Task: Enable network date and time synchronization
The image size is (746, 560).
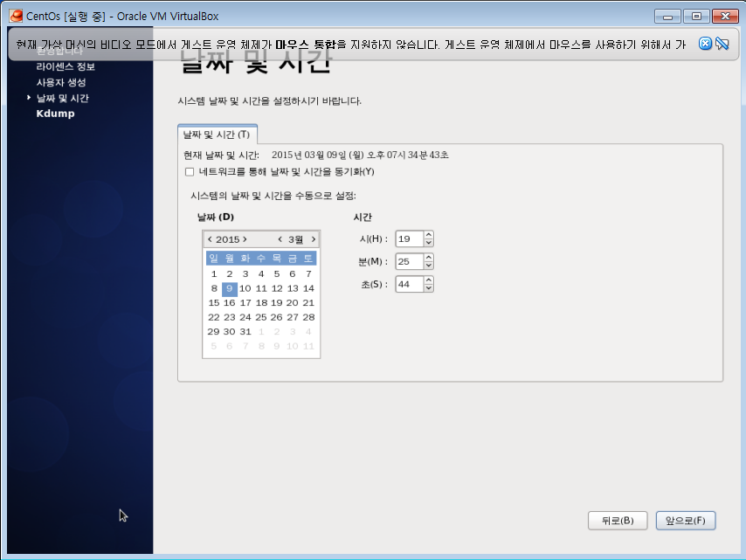Action: pyautogui.click(x=190, y=172)
